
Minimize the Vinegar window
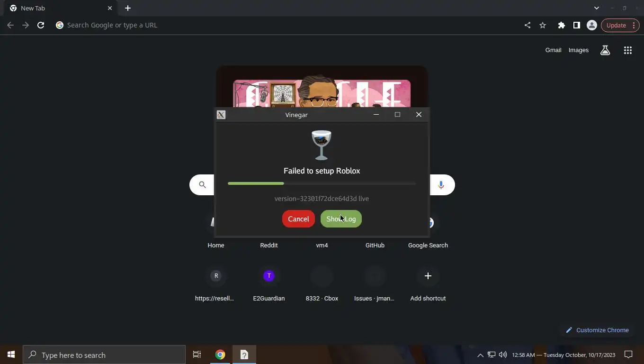coord(376,115)
